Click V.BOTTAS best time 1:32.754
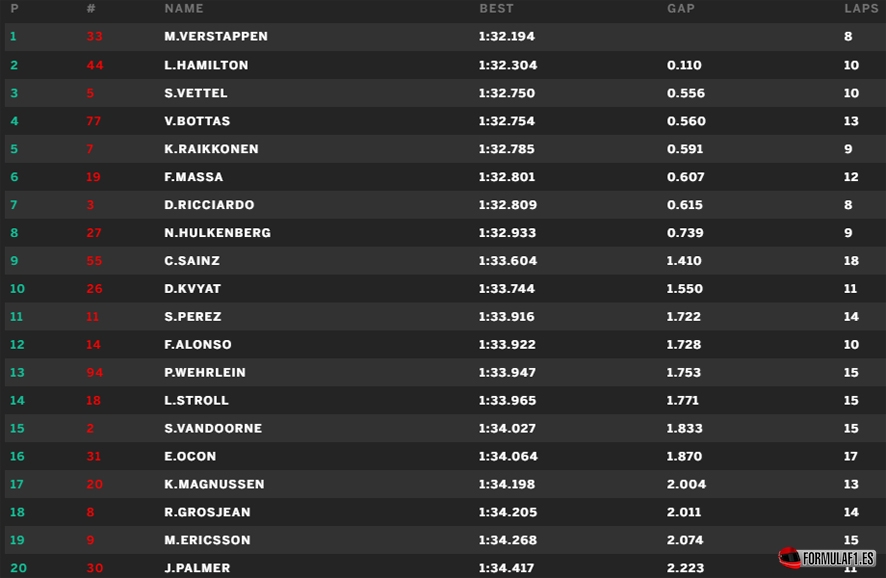This screenshot has width=886, height=578. [506, 121]
